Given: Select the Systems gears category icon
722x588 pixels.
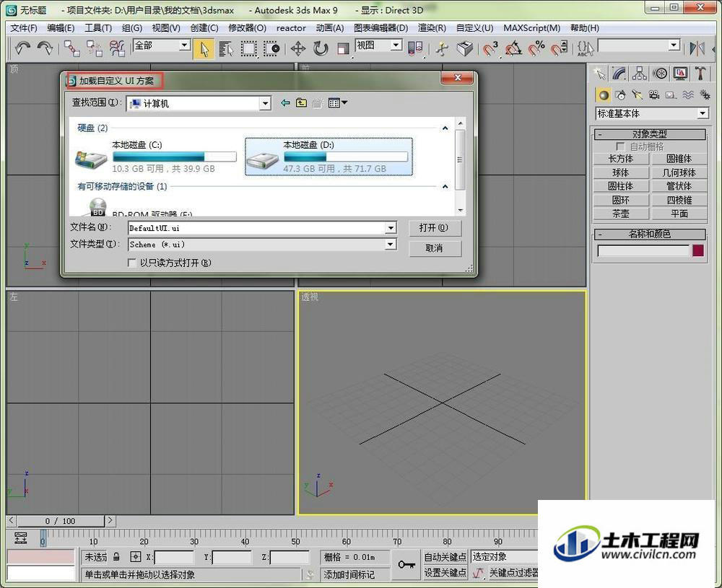Looking at the screenshot, I should (x=705, y=95).
